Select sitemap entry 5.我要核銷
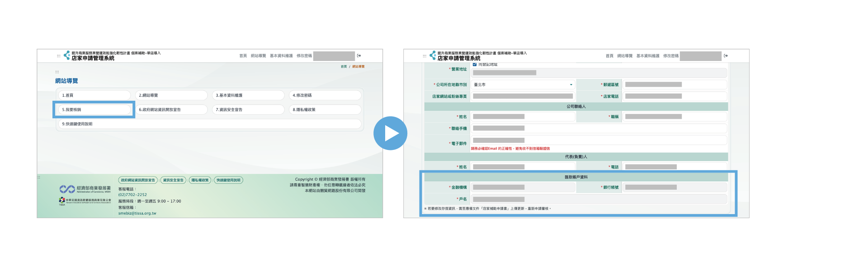 click(x=94, y=110)
